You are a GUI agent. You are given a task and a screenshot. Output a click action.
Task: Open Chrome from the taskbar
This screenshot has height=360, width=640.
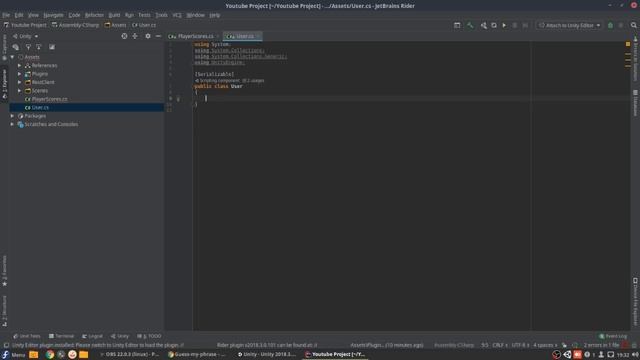tap(50, 355)
